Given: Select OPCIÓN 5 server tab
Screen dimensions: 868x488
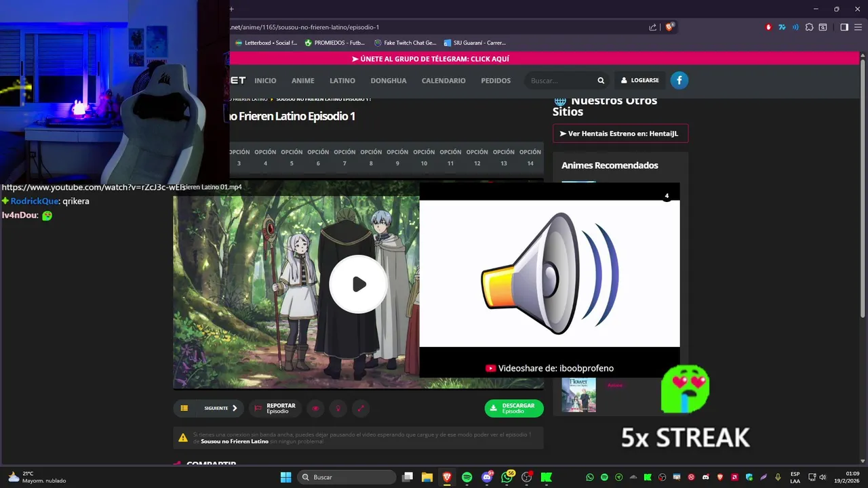Looking at the screenshot, I should (x=292, y=158).
